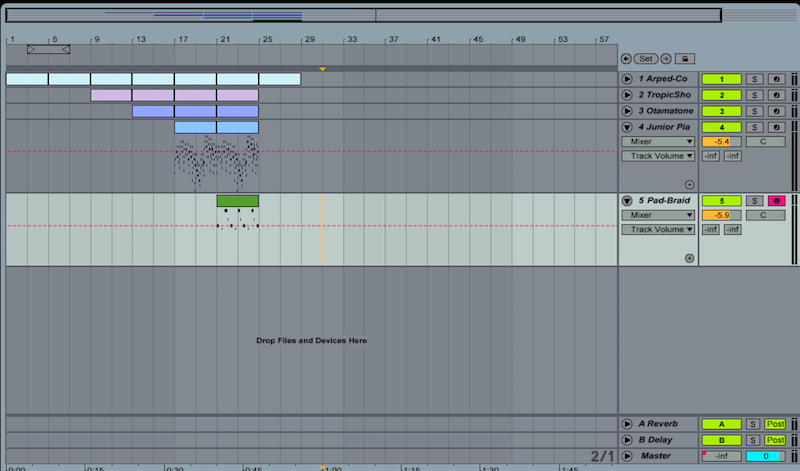Click the pan control C on Pad-Braid
The height and width of the screenshot is (471, 800).
pyautogui.click(x=765, y=215)
